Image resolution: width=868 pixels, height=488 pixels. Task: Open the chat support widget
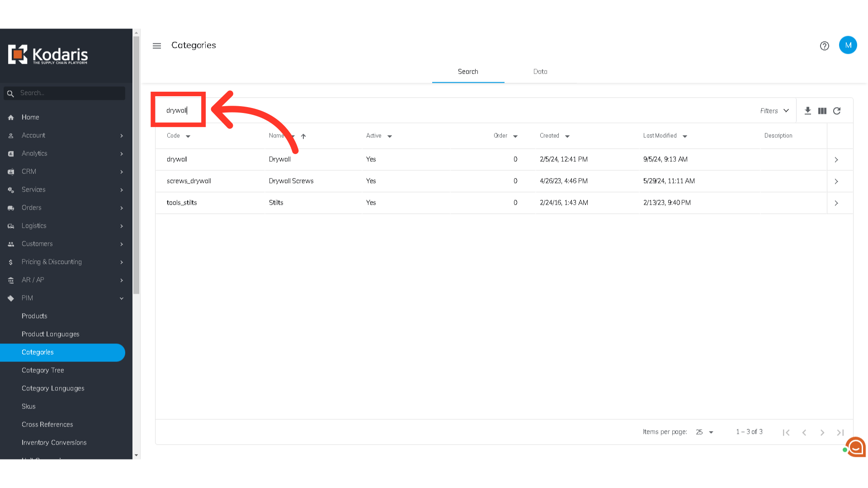click(855, 447)
